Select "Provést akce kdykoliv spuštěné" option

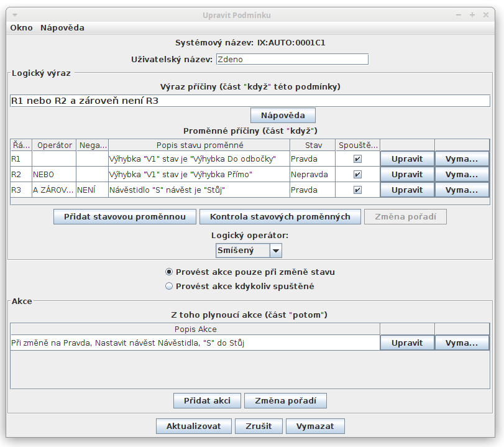coord(169,287)
